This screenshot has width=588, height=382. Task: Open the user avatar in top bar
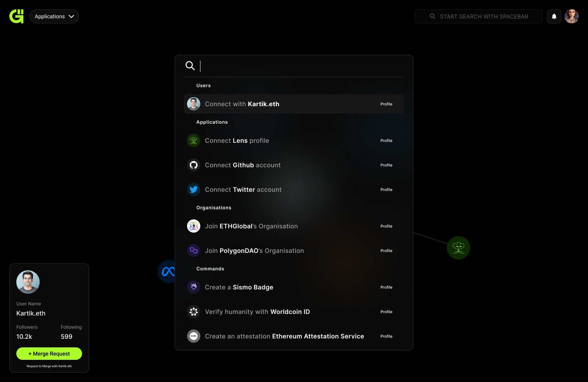coord(571,16)
